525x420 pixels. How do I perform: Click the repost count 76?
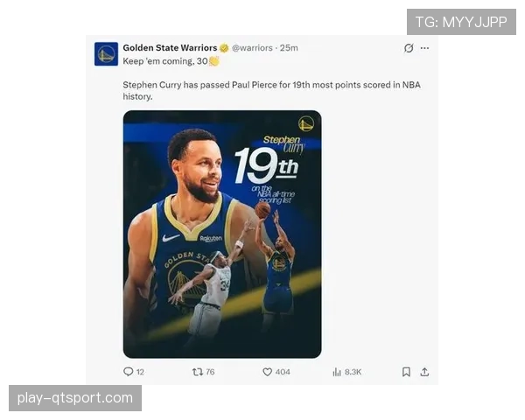click(210, 372)
